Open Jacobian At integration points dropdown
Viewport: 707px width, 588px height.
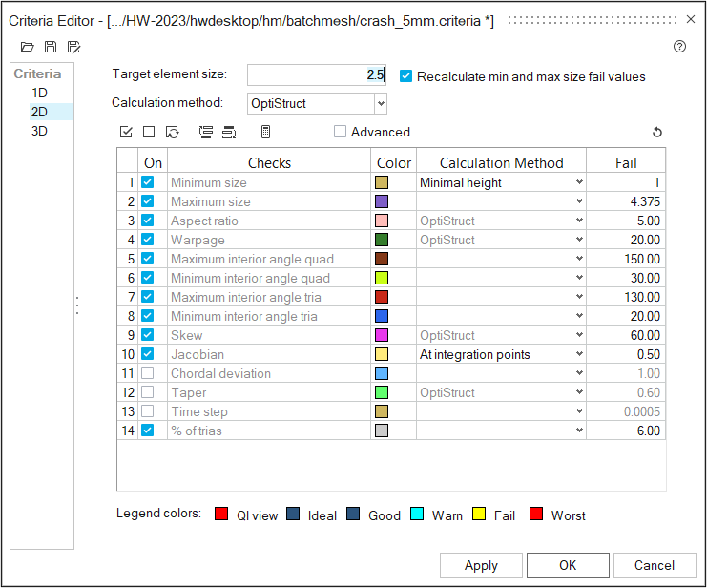click(578, 354)
